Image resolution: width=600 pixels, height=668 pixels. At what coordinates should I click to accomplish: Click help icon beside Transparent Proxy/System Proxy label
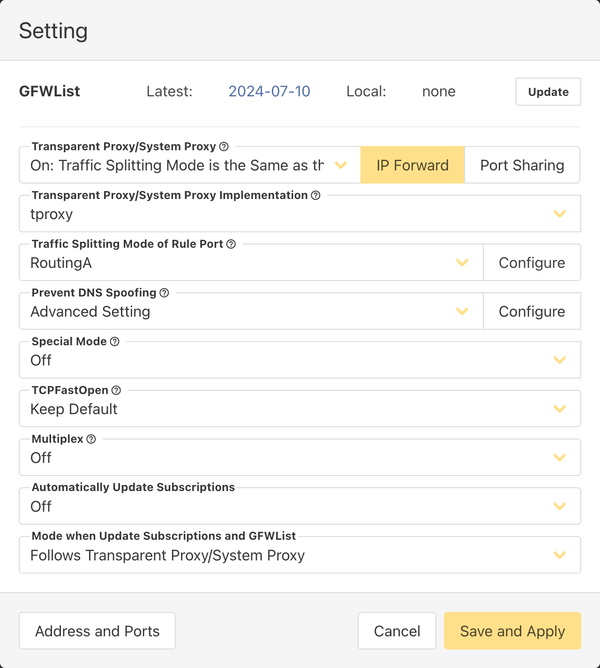(x=224, y=146)
